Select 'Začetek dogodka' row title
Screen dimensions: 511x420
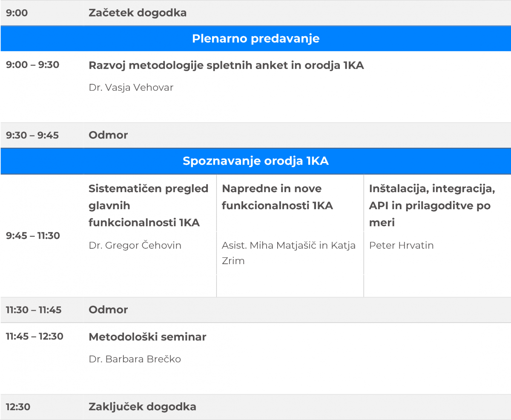(x=138, y=13)
